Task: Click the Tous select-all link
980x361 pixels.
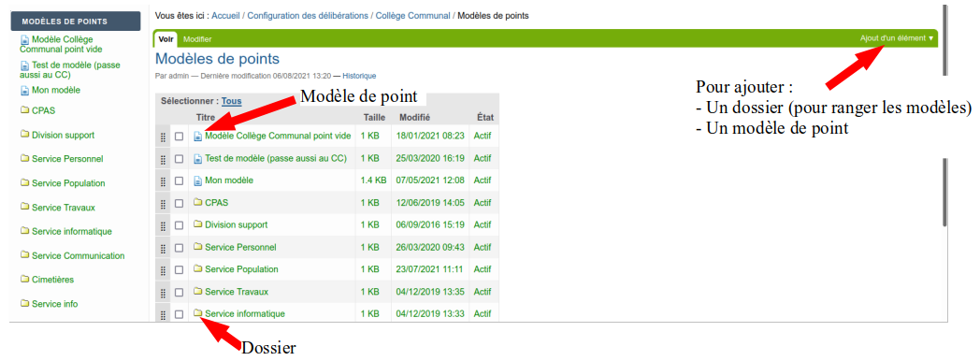Action: point(231,101)
